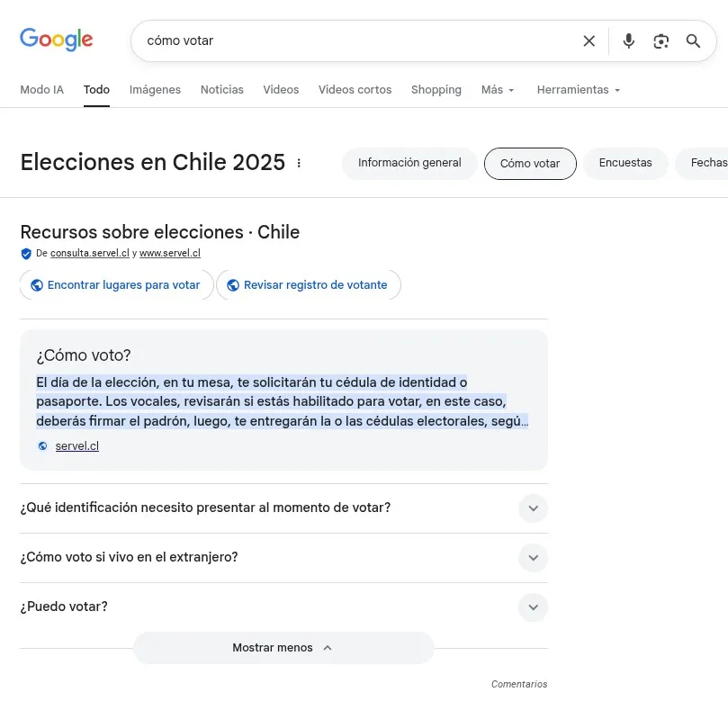Screen dimensions: 728x728
Task: Open the three-dot menu beside Elecciones en Chile 2025
Action: tap(299, 163)
